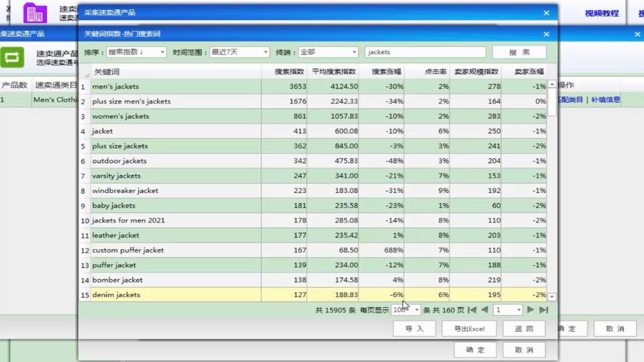The height and width of the screenshot is (362, 644).
Task: Click the jackets search input field
Action: pos(425,52)
